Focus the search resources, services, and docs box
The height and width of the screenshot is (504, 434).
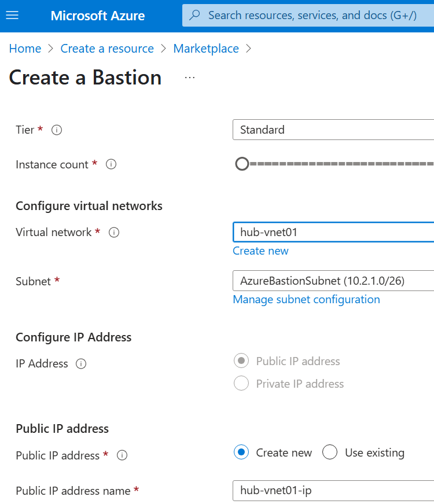[308, 15]
